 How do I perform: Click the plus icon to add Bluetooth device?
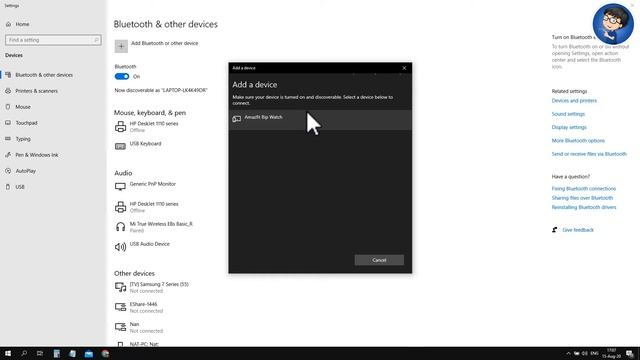[121, 46]
